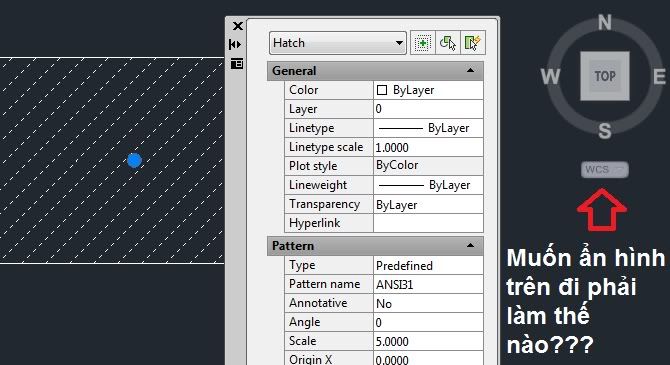This screenshot has height=365, width=670.
Task: Click the Pattern name ANSI31 field
Action: 428,284
